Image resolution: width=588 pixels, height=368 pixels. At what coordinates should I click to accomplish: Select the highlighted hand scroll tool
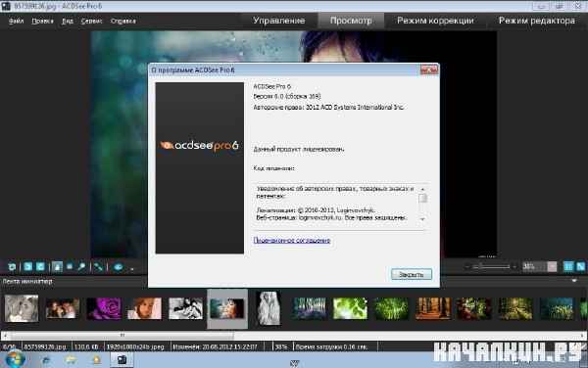point(57,266)
